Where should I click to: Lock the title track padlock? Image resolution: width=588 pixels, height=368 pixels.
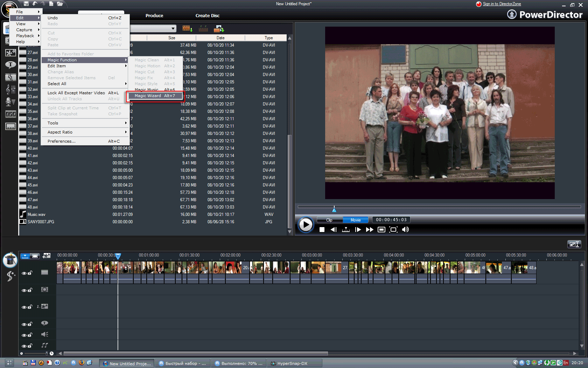point(30,324)
